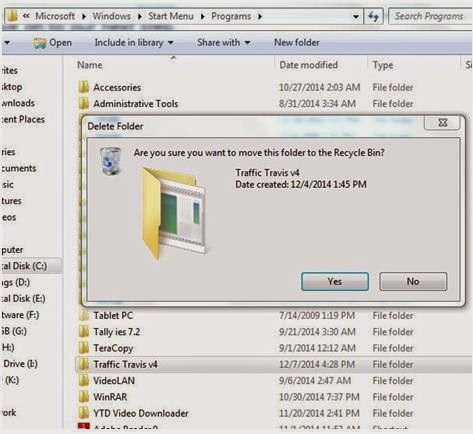Expand arrow after Windows breadcrumb
Screen dimensions: 473x434
click(139, 16)
